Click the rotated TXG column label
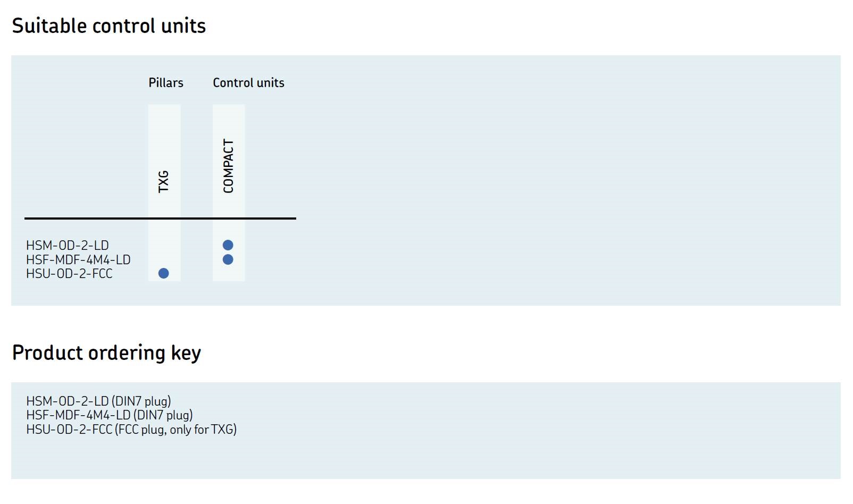Viewport: 853px width, 504px height. coord(164,181)
